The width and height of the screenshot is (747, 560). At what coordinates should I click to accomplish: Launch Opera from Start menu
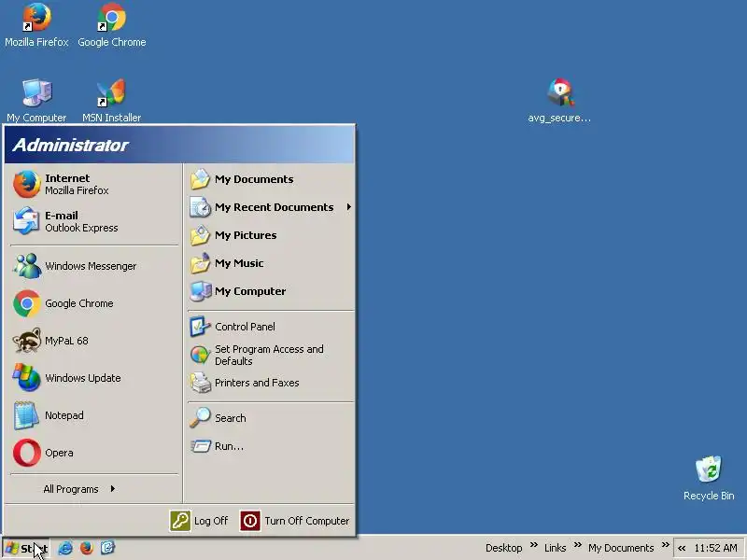pyautogui.click(x=93, y=453)
